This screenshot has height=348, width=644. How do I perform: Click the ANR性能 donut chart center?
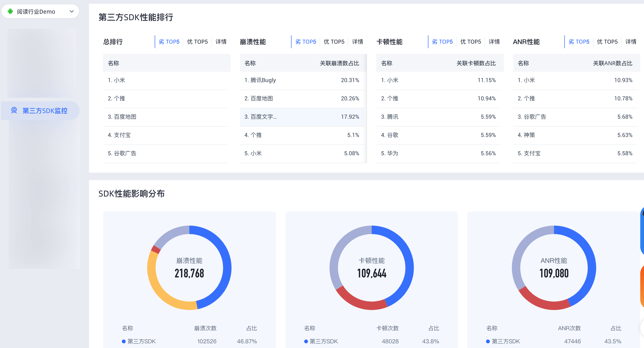click(553, 268)
